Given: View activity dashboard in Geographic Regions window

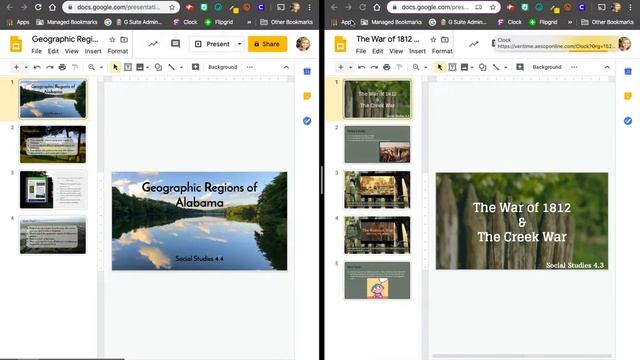Looking at the screenshot, I should (153, 44).
